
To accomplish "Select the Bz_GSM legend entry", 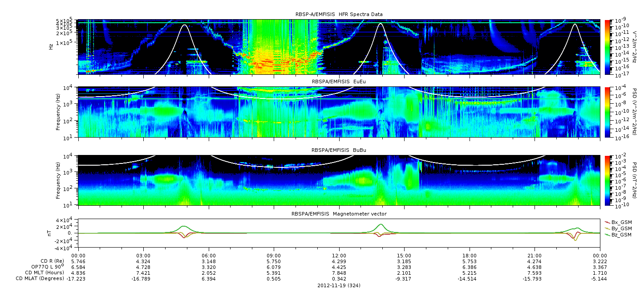I will 618,234.
